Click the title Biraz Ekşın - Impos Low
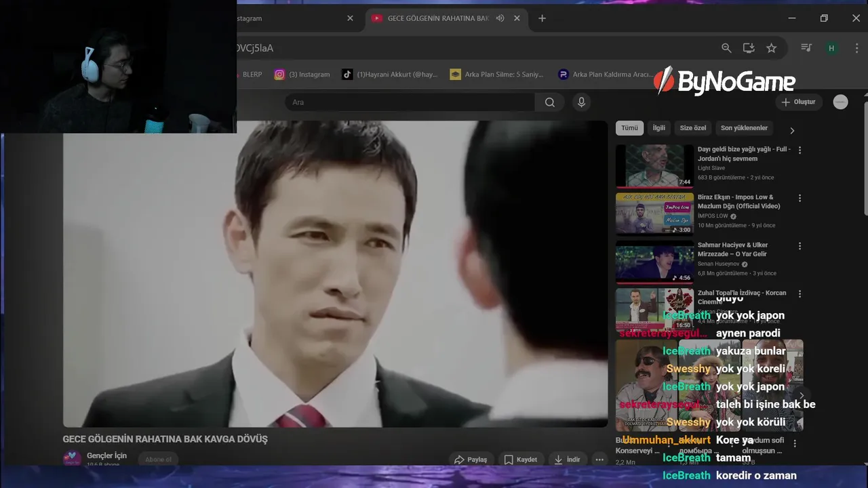The image size is (868, 488). (739, 201)
